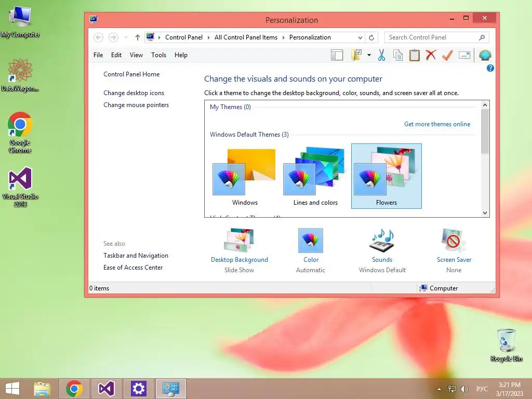Select the DataWagon desktop shortcut

click(20, 75)
